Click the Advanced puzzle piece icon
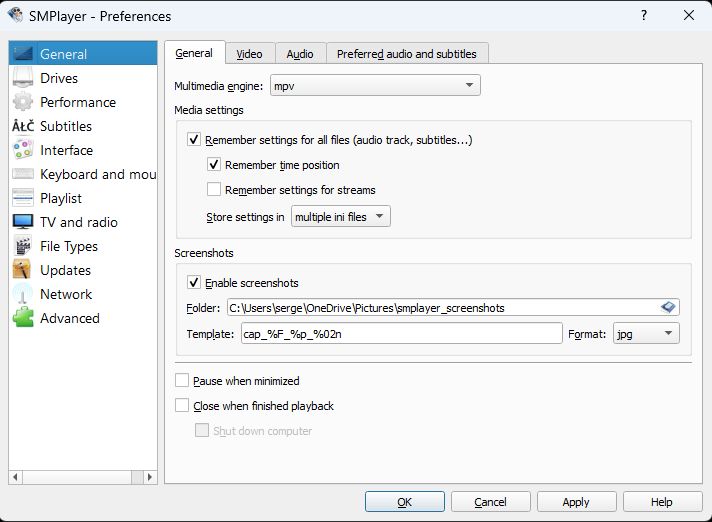This screenshot has width=712, height=522. 23,318
